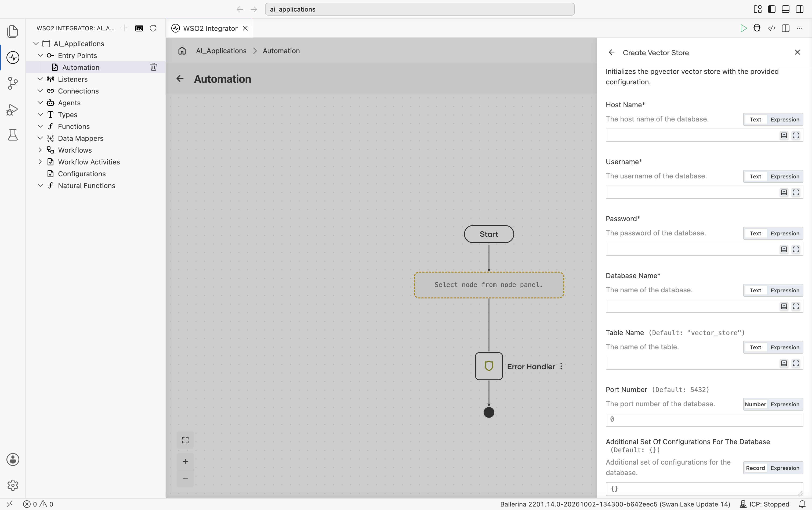Fit diagram to screen icon
This screenshot has height=510, width=812.
[x=185, y=440]
